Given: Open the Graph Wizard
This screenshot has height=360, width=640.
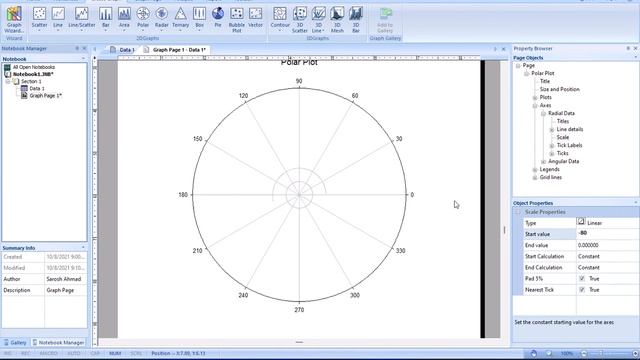Looking at the screenshot, I should 14,20.
